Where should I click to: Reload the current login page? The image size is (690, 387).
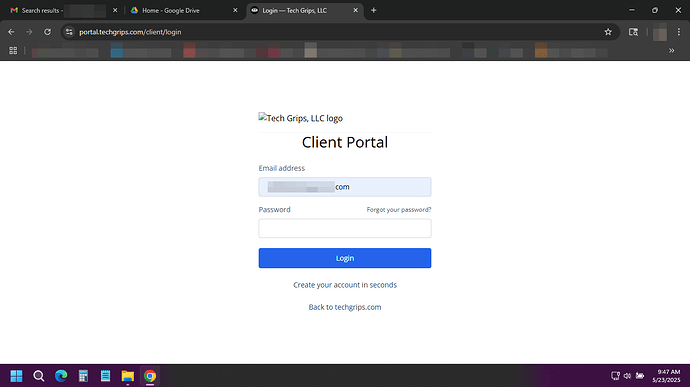coord(48,32)
